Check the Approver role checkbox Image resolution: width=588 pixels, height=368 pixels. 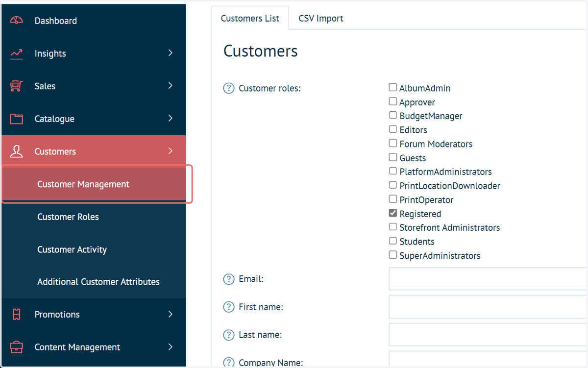393,101
